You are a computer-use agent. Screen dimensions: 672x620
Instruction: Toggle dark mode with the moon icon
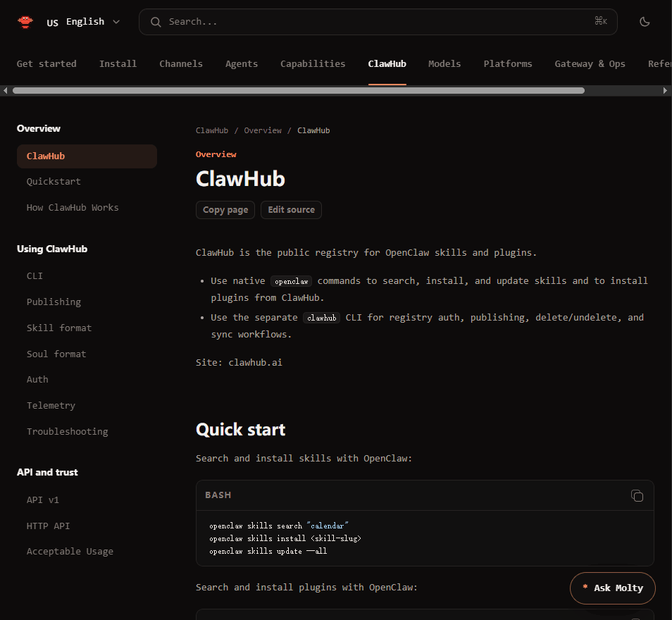(x=644, y=22)
